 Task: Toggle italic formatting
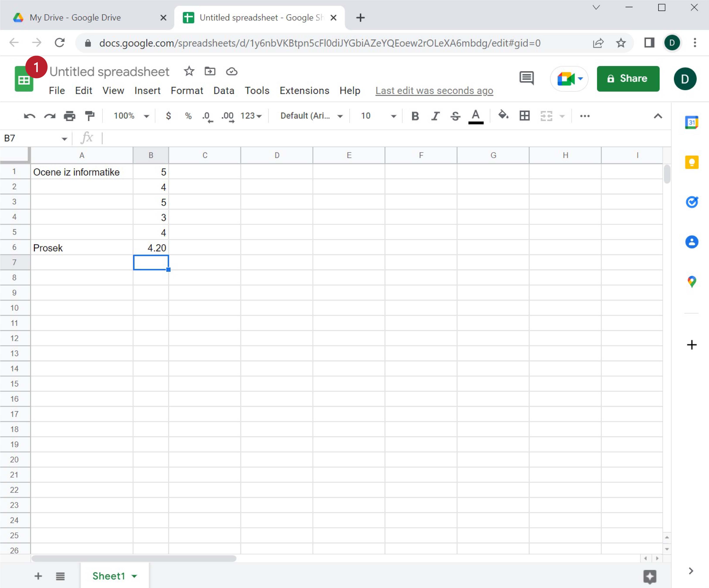tap(435, 116)
